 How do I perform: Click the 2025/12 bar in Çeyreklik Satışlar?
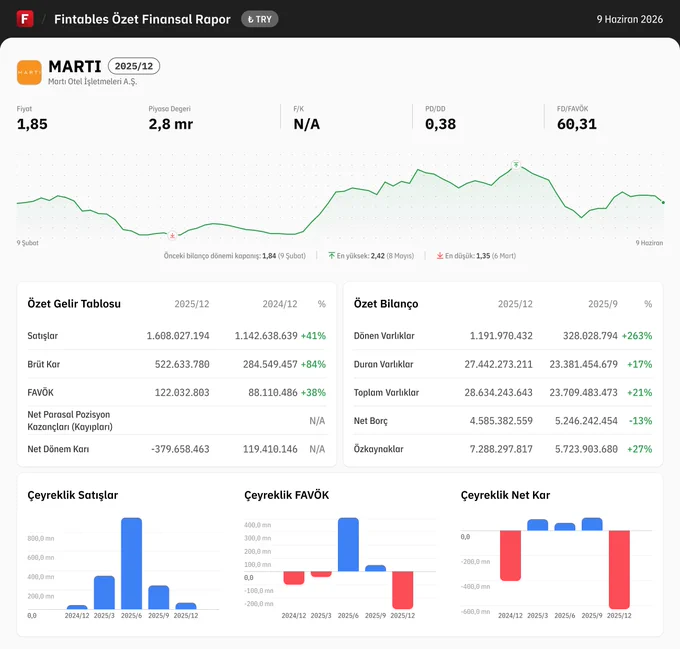pyautogui.click(x=186, y=606)
